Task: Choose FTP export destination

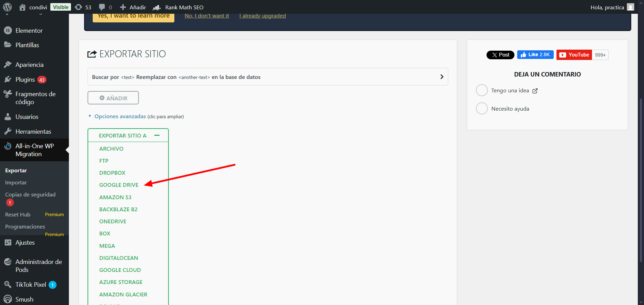Action: click(x=104, y=161)
